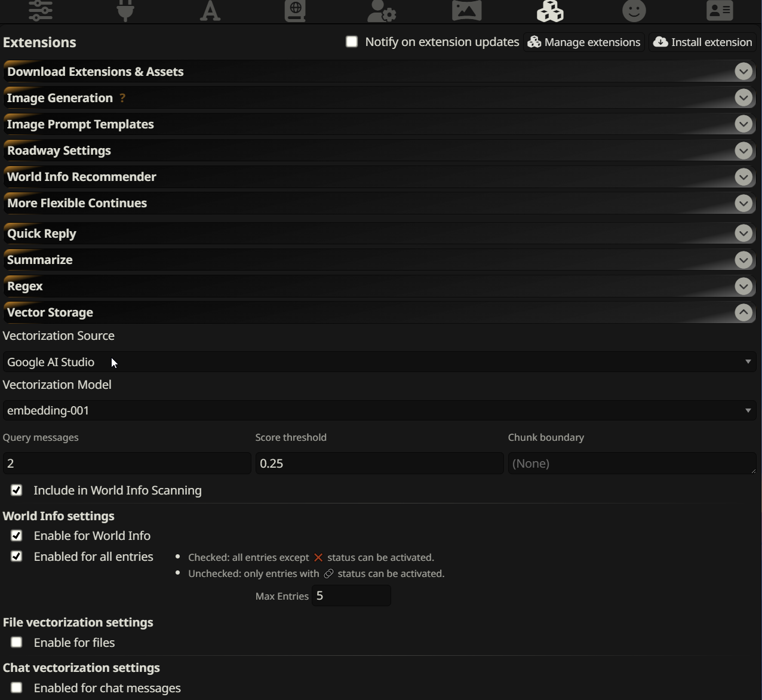Click the cloud download icon on Install extension
The width and height of the screenshot is (762, 700).
[660, 42]
